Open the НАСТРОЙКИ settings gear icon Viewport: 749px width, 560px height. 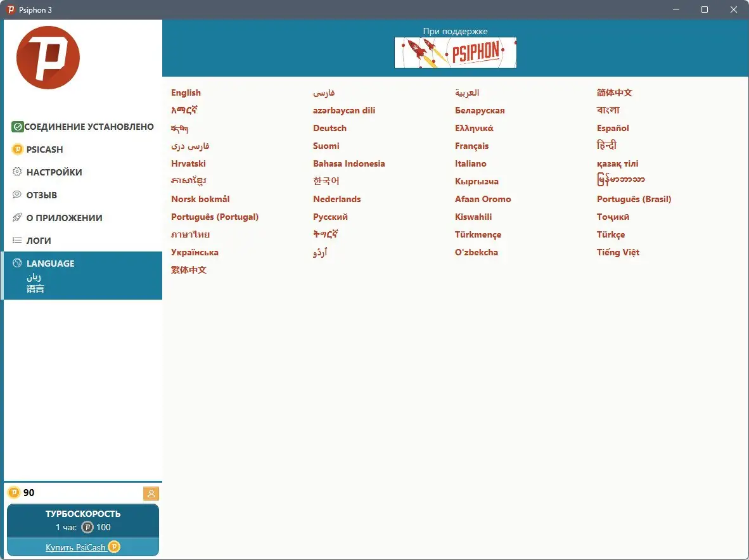point(18,172)
